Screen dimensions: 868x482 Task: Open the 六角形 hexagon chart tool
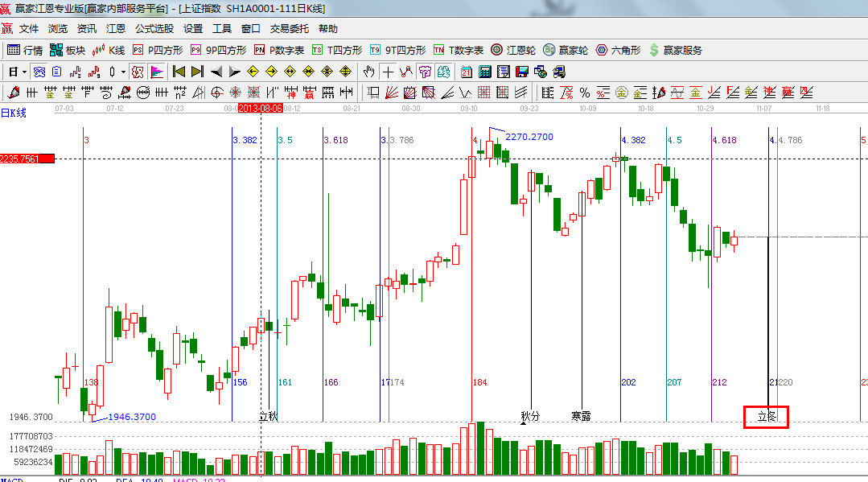click(x=618, y=50)
